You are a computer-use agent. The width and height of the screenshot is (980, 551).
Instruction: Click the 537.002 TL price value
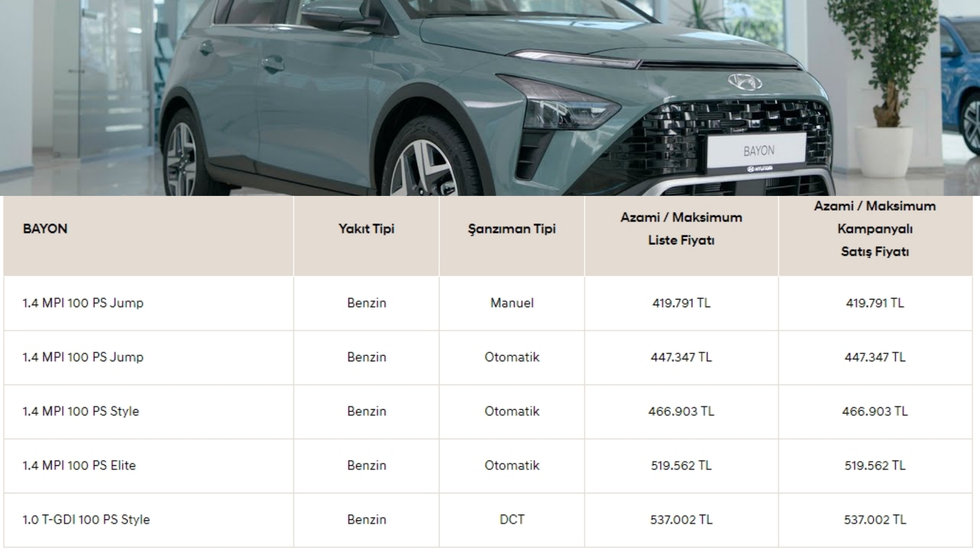coord(682,520)
